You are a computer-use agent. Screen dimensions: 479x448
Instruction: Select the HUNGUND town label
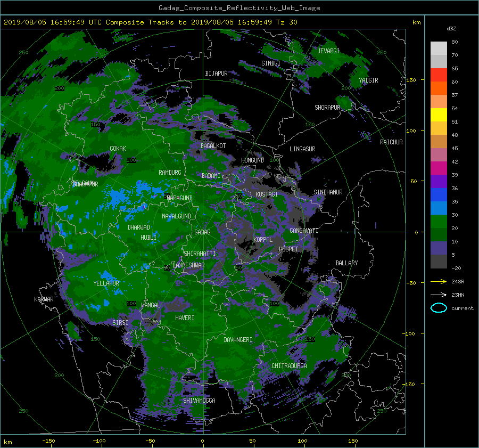(252, 160)
